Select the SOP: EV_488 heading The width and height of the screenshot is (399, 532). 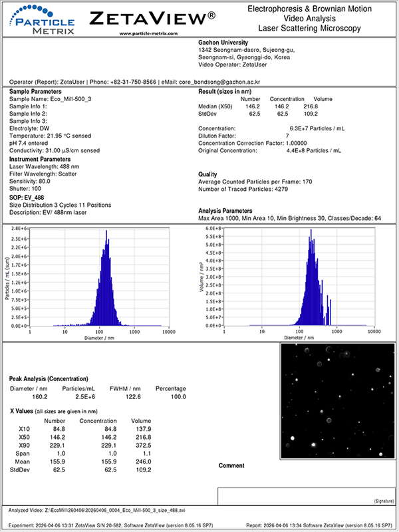pos(26,198)
